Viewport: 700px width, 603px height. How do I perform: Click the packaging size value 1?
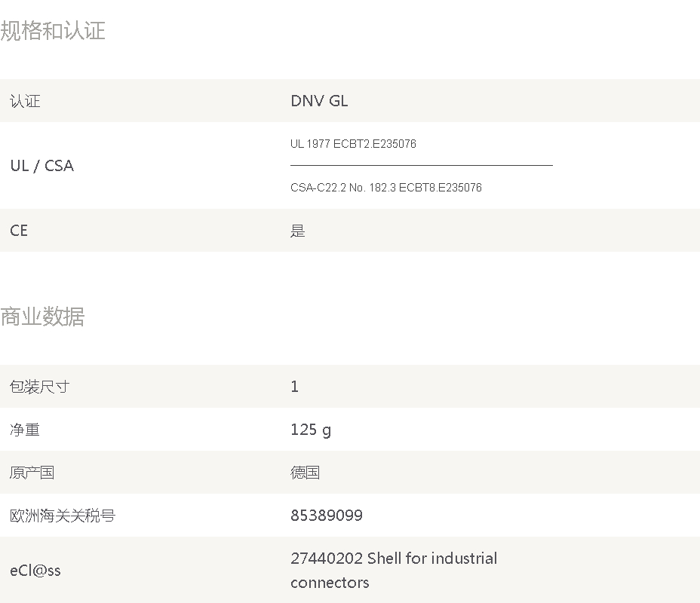coord(295,386)
